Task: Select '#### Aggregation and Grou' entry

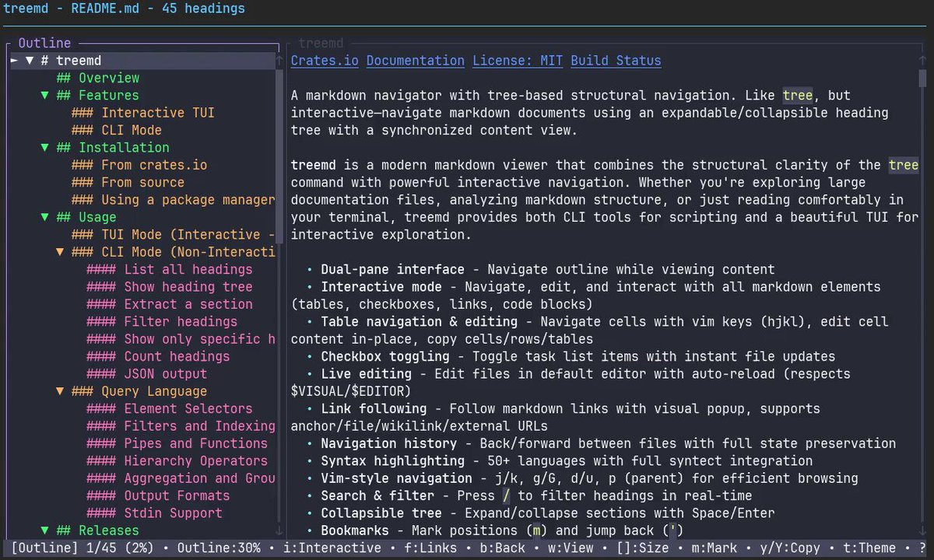Action: coord(181,478)
